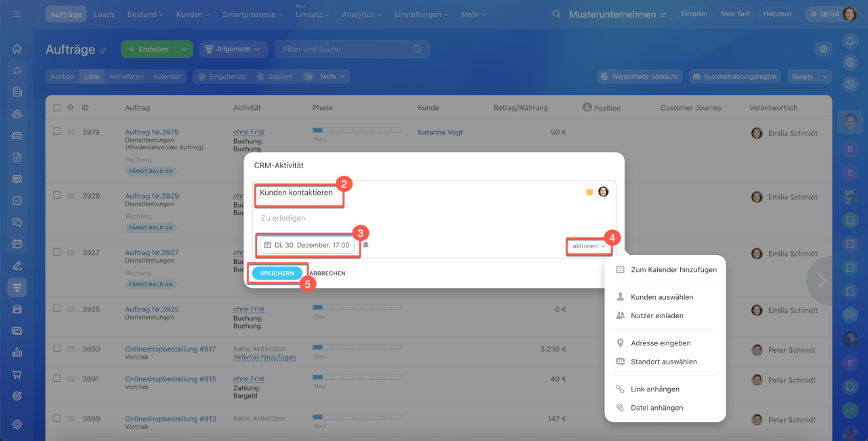
Task: Expand the Mehr counter dropdown
Action: (x=334, y=77)
